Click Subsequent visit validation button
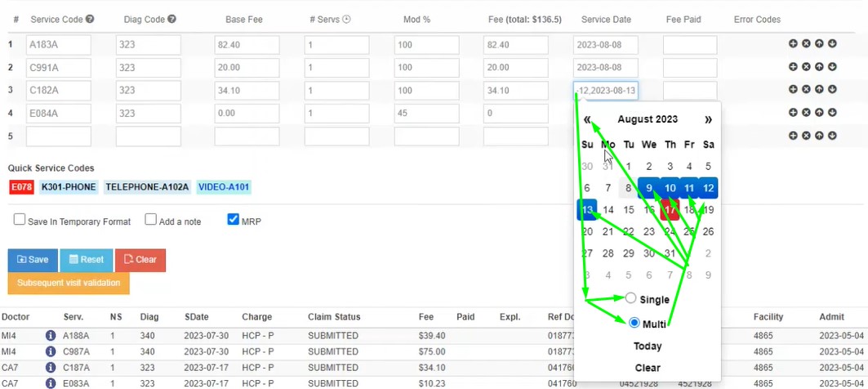Screen dimensions: 868x389 click(69, 283)
